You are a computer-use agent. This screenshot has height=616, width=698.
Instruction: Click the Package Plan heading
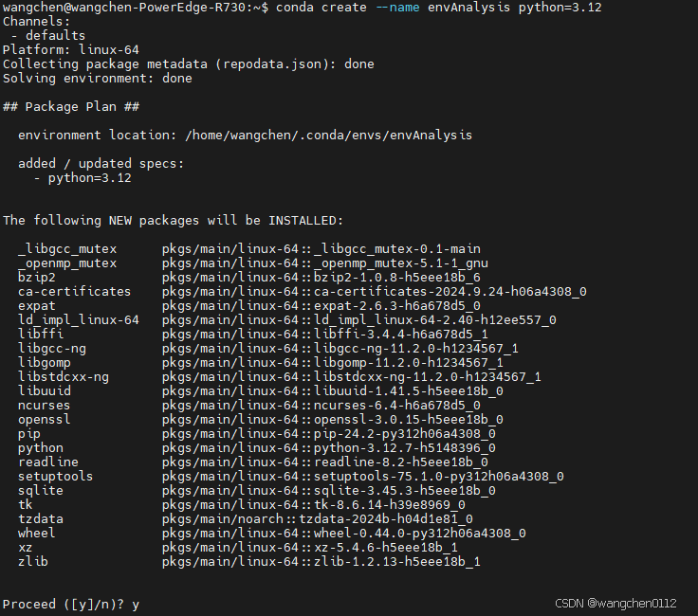71,107
